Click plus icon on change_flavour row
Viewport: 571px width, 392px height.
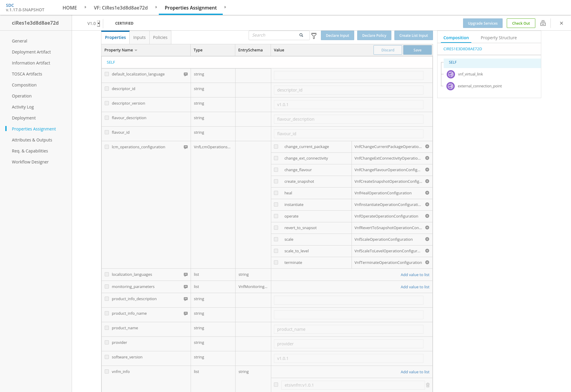tap(427, 170)
